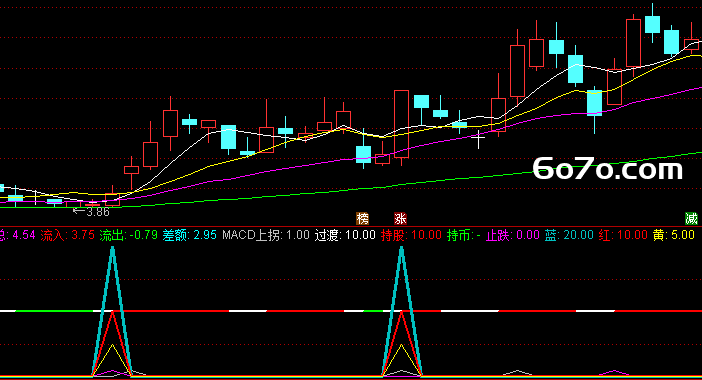This screenshot has width=702, height=380.
Task: Click the second cyan peak under 涨 marker
Action: [x=402, y=250]
